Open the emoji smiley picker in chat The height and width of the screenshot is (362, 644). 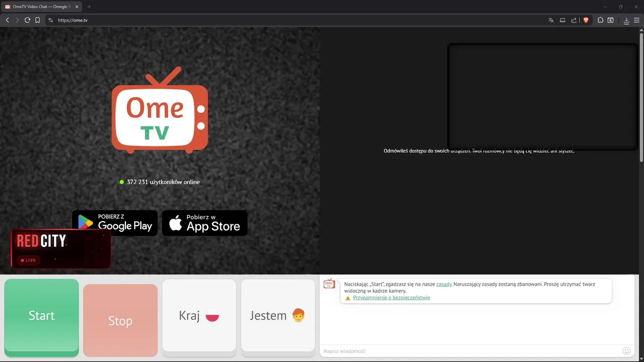[626, 351]
